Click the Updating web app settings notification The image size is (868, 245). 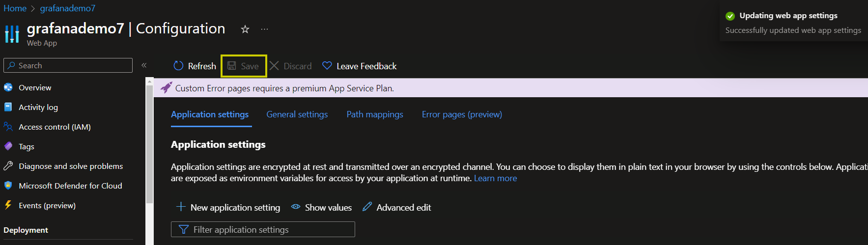[793, 23]
